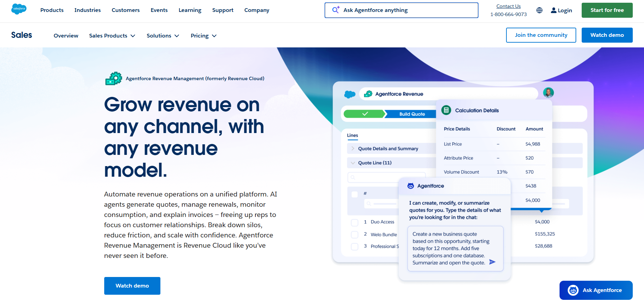Viewport: 644px width, 307px height.
Task: Open the Industries menu
Action: [x=88, y=10]
